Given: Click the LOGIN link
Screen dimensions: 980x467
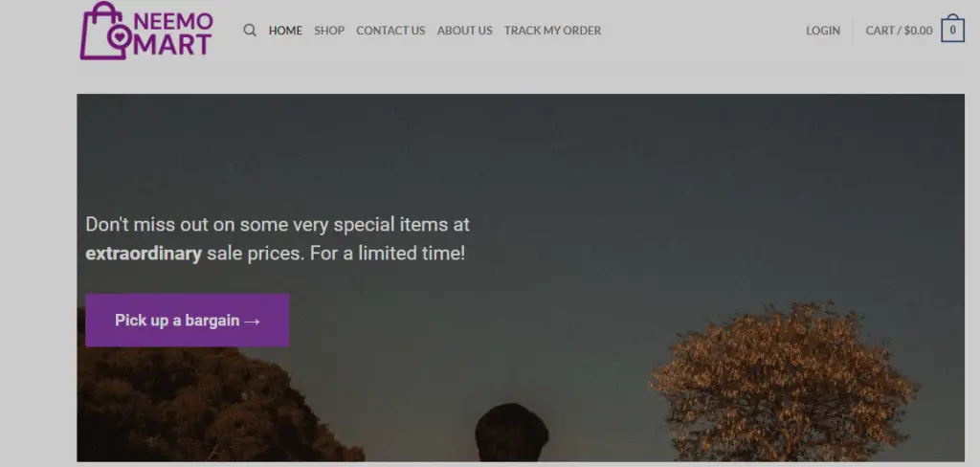Looking at the screenshot, I should pos(822,30).
